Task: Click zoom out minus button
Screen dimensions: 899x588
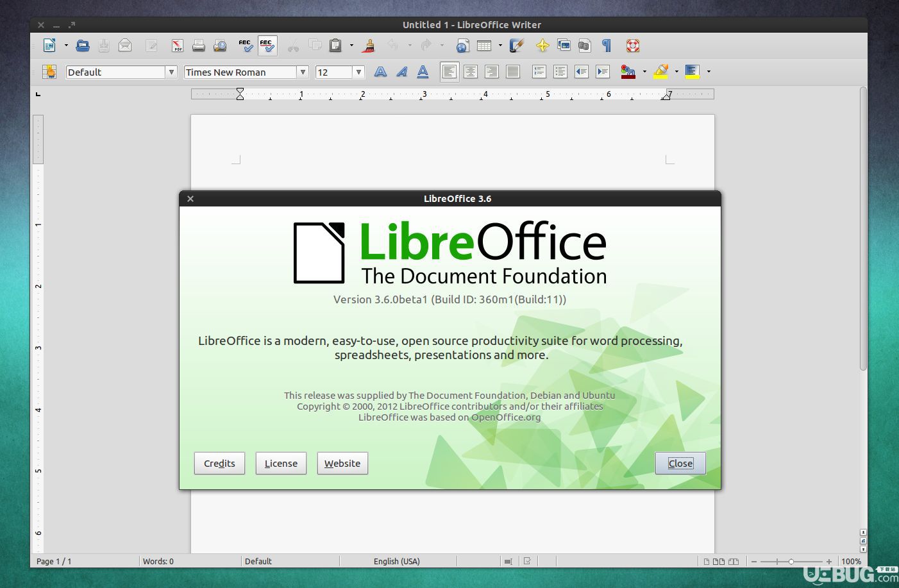Action: click(754, 562)
